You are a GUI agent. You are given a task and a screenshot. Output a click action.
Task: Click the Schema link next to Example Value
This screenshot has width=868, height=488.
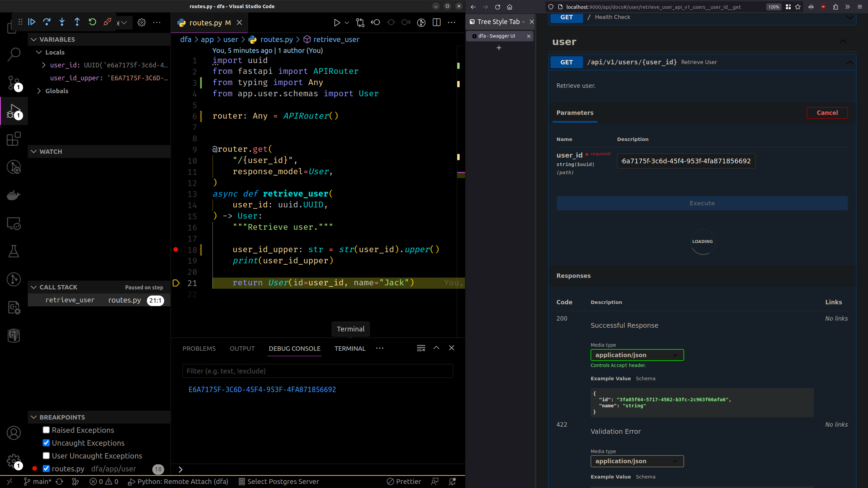click(x=645, y=378)
